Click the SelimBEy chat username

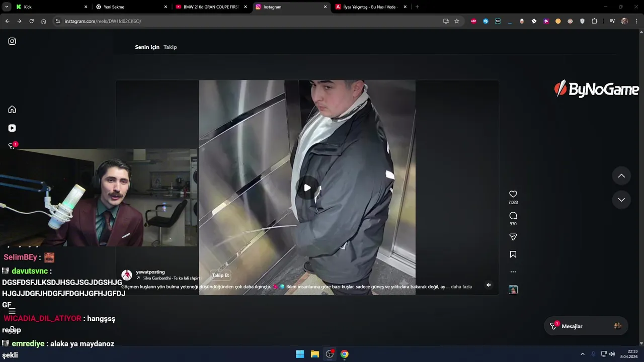click(20, 257)
